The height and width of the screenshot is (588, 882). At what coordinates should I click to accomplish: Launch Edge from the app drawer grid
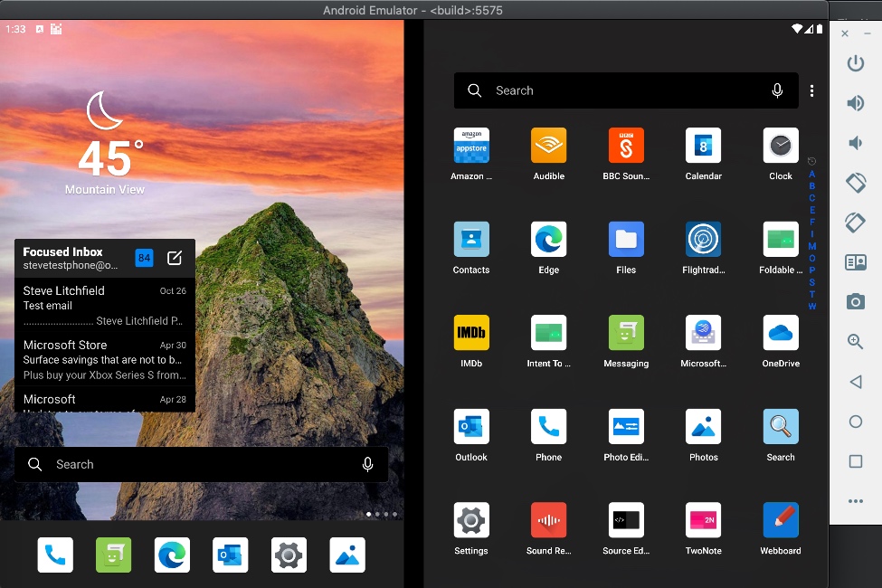pos(548,239)
